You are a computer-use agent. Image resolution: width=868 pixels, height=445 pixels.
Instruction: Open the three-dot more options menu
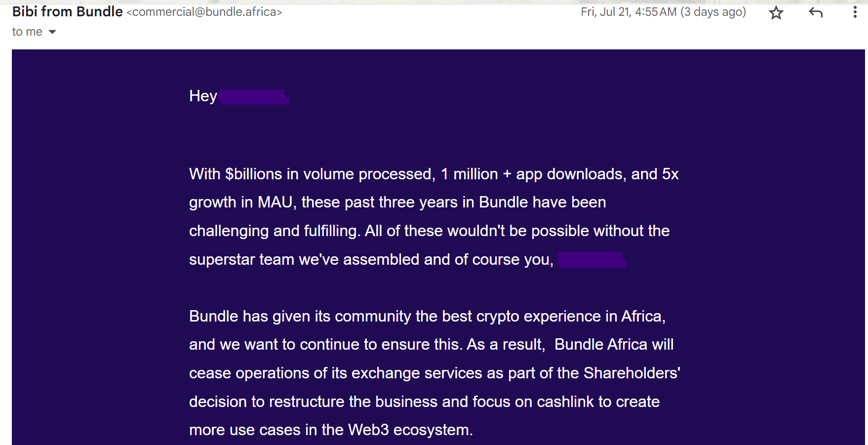[x=855, y=12]
